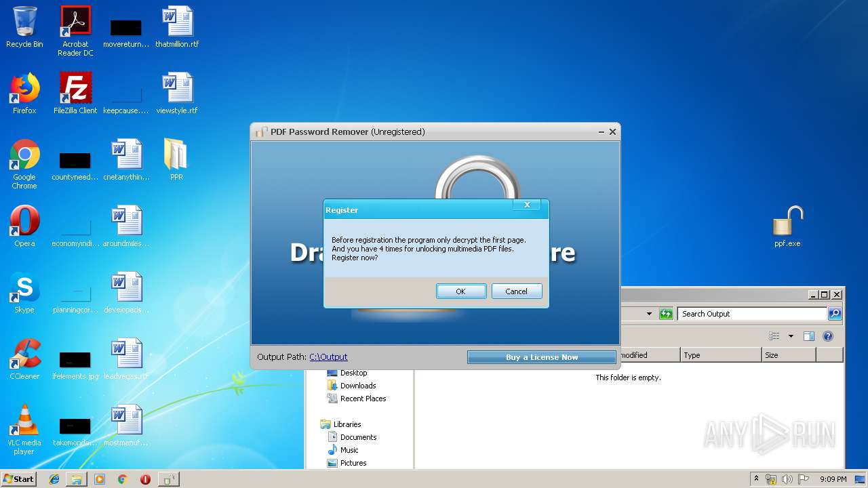Image resolution: width=868 pixels, height=488 pixels.
Task: Minimize the PDF Password Remover window
Action: (601, 132)
